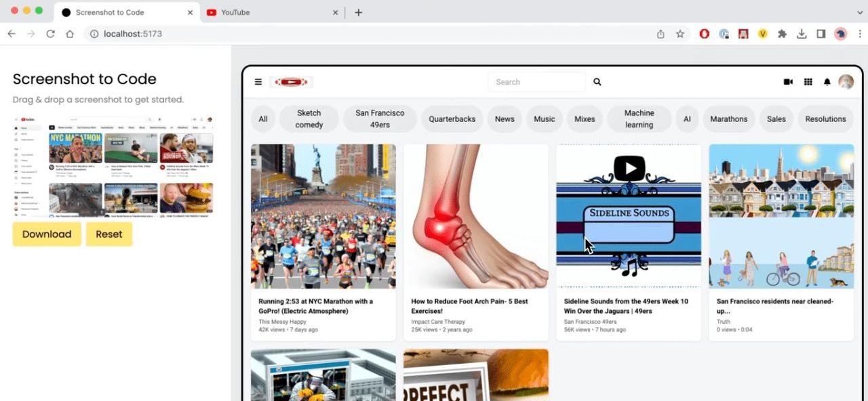Reload the page with the refresh icon
The image size is (868, 401).
pos(50,33)
